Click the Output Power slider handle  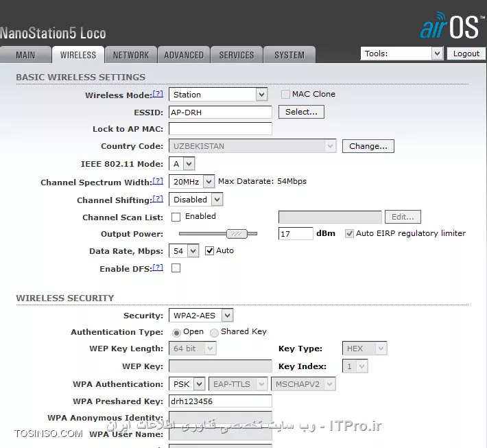237,234
